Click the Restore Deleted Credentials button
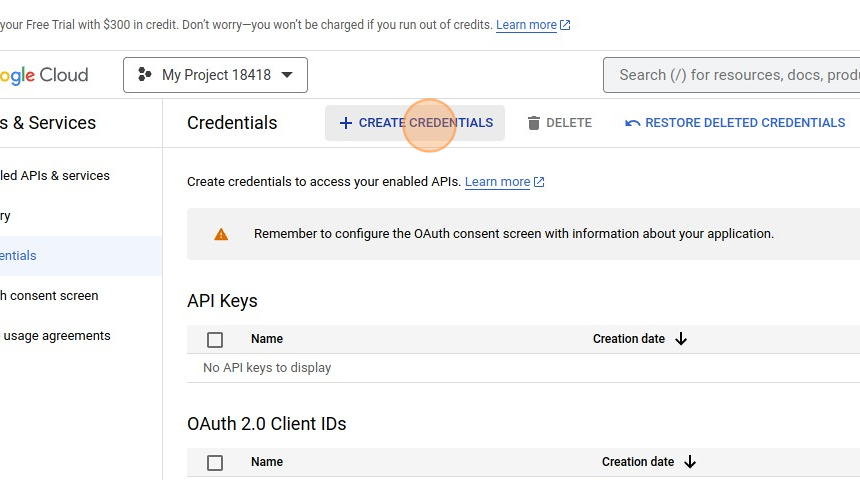The height and width of the screenshot is (480, 860). [745, 123]
